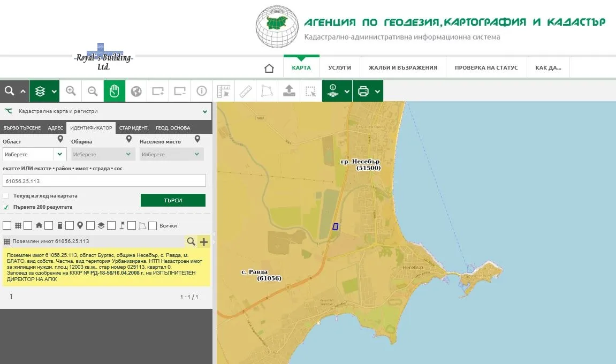Tick the 'Всички' filter checkbox
616x364 pixels.
153,226
